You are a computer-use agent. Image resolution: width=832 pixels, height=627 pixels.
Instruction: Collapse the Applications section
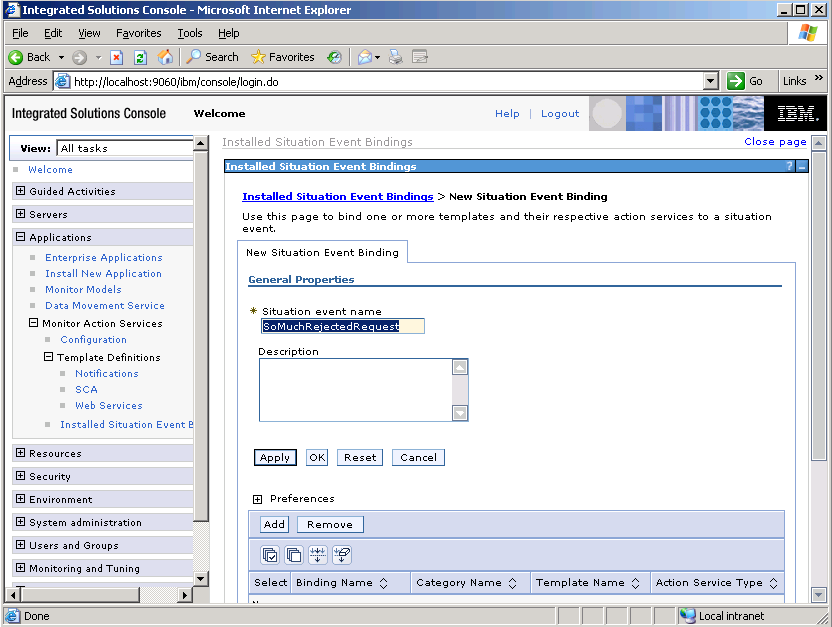[20, 237]
